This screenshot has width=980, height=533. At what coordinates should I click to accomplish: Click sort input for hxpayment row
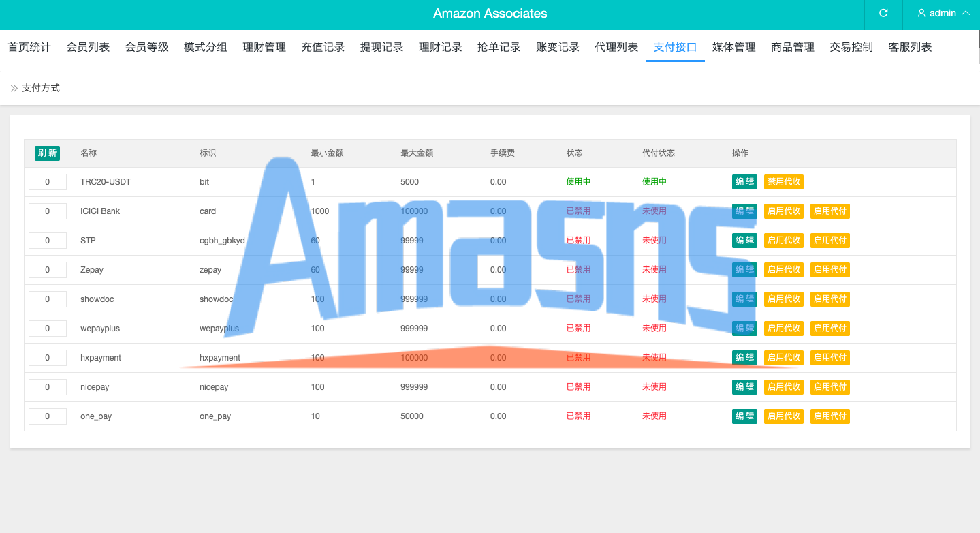pyautogui.click(x=48, y=358)
